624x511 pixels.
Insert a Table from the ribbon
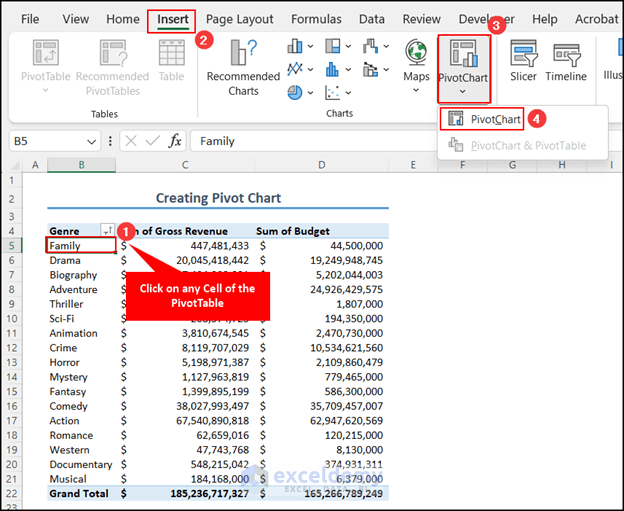coord(171,60)
